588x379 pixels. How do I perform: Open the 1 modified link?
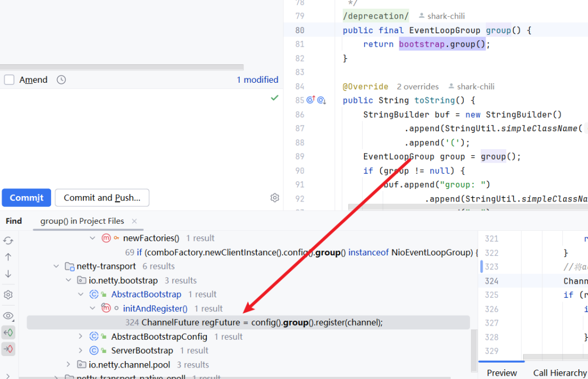pyautogui.click(x=257, y=80)
